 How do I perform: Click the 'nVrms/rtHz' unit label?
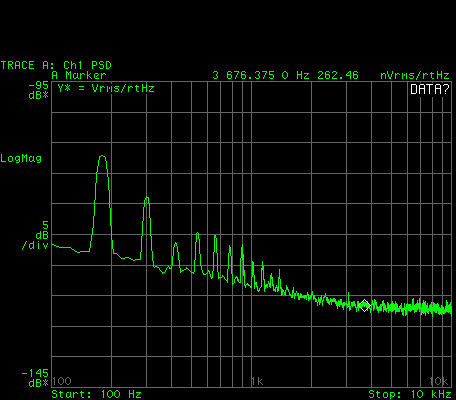(x=415, y=75)
